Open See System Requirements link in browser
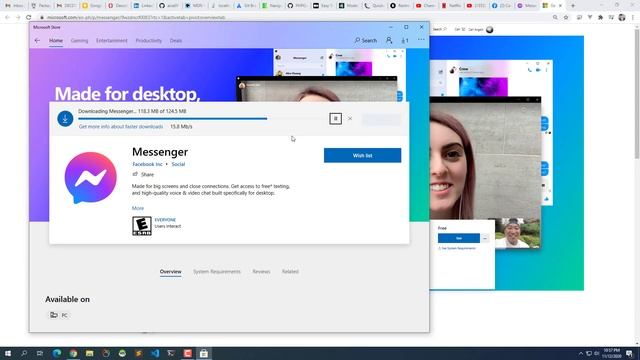This screenshot has height=360, width=640. 457,248
